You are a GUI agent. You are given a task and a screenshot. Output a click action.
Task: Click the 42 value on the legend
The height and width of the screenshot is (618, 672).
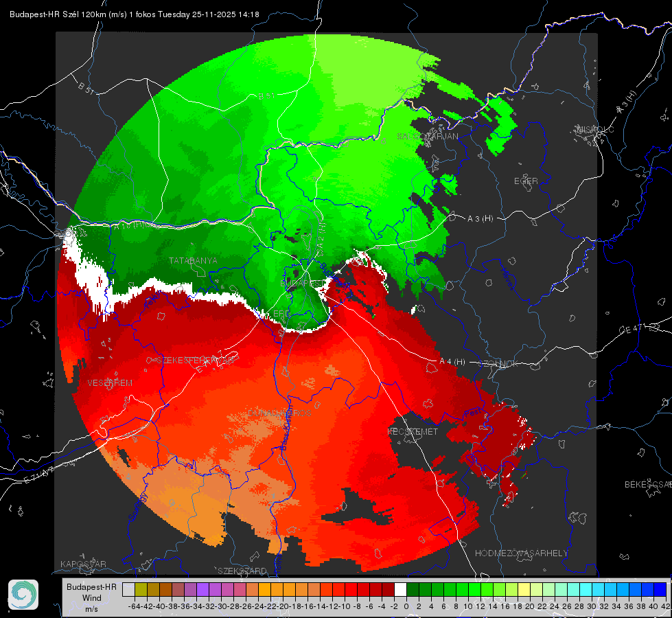666,606
